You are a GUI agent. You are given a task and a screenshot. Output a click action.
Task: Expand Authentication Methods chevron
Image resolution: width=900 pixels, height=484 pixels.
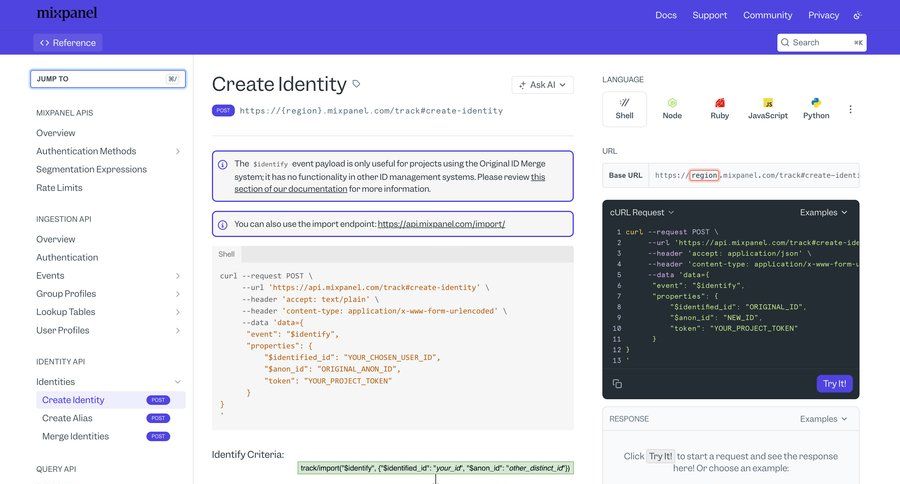pyautogui.click(x=178, y=152)
